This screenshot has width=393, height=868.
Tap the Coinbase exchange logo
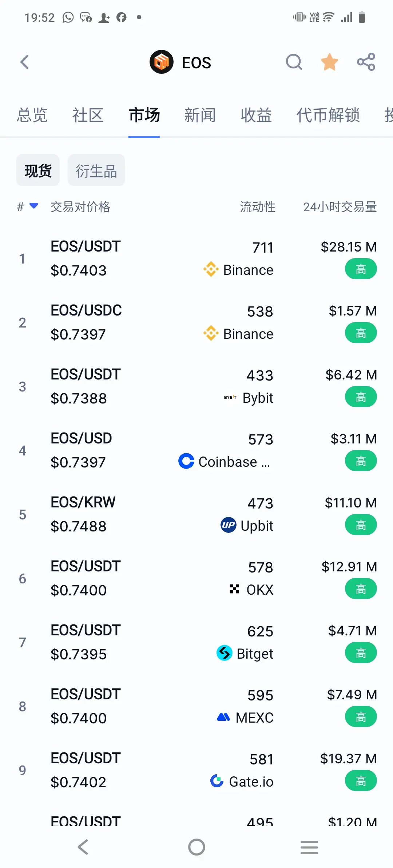186,461
